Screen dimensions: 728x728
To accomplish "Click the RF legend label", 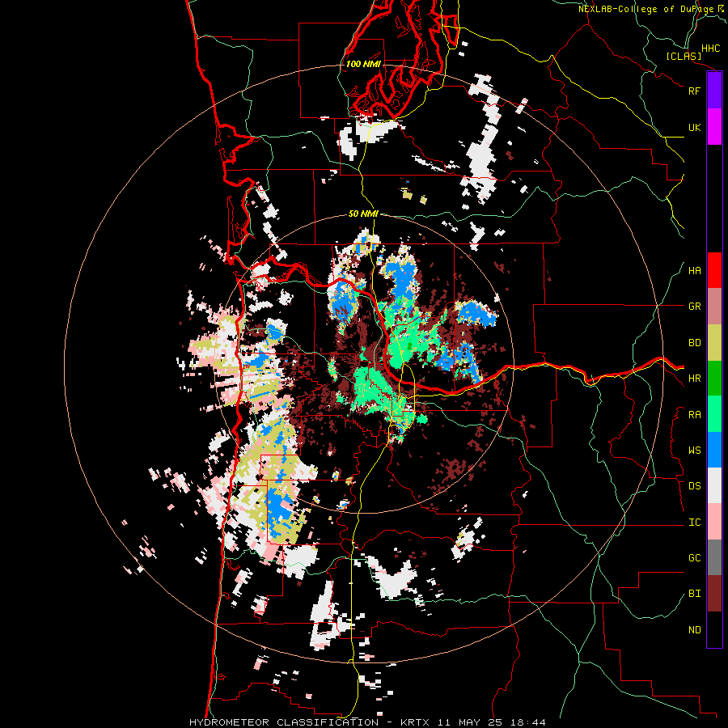I will coord(694,91).
